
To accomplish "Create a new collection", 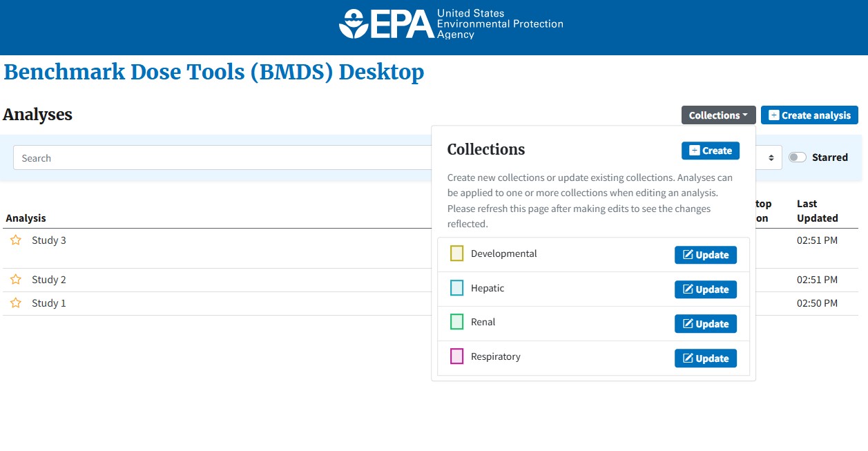I will click(x=711, y=151).
